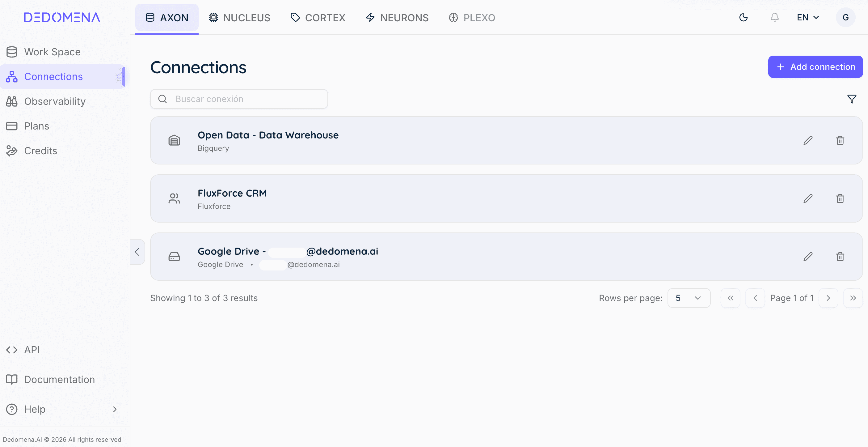This screenshot has height=447, width=868.
Task: Expand the Help submenu chevron
Action: point(115,409)
